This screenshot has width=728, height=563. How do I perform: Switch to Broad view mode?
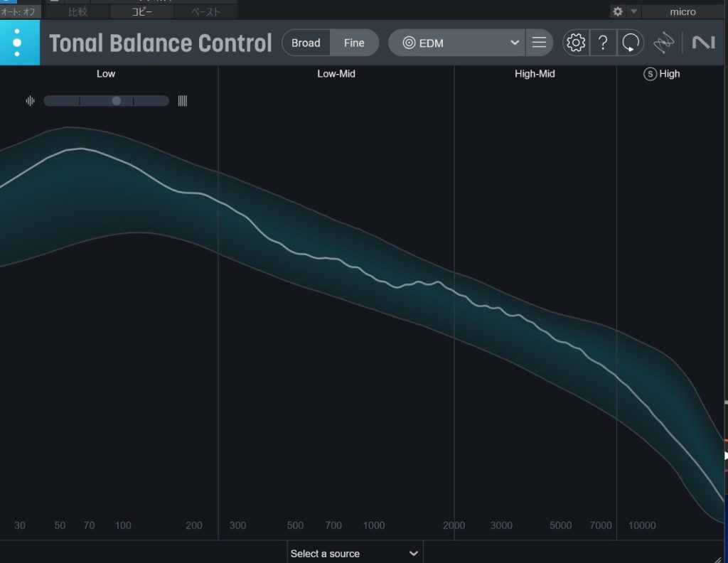pos(306,43)
